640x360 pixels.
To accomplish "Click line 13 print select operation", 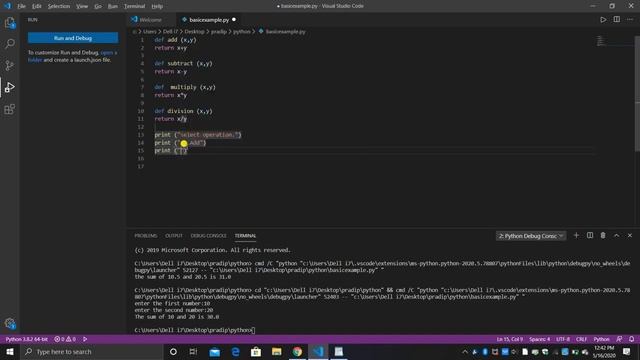I will 198,135.
